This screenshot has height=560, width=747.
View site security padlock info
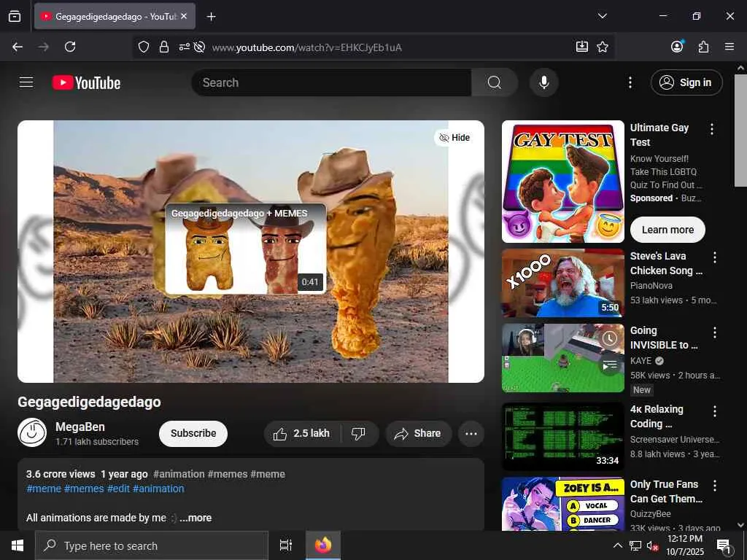[164, 47]
